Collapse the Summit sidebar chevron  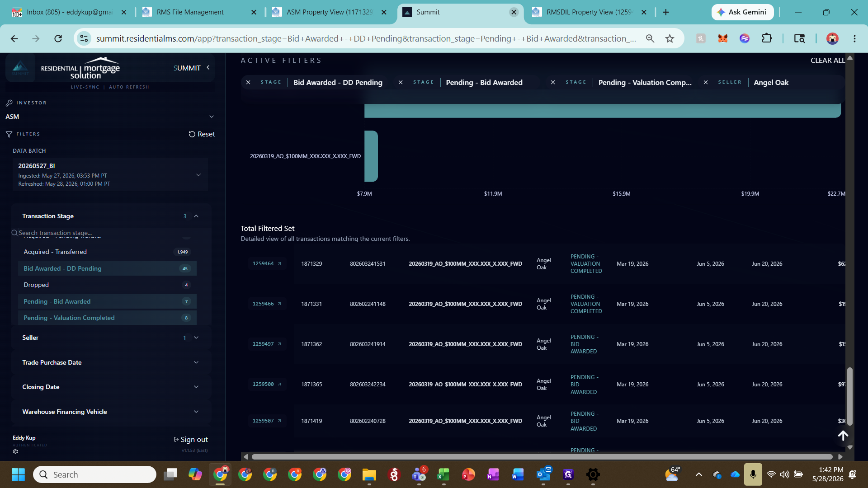point(208,68)
